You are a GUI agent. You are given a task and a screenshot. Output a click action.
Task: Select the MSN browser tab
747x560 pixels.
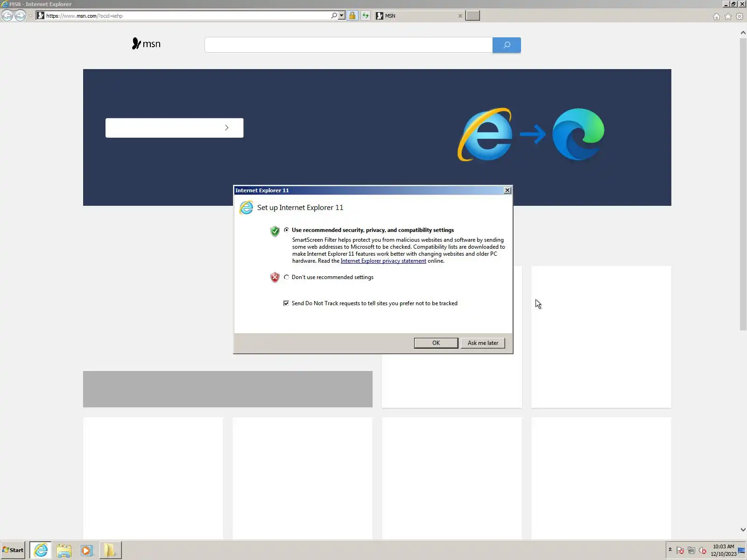418,15
